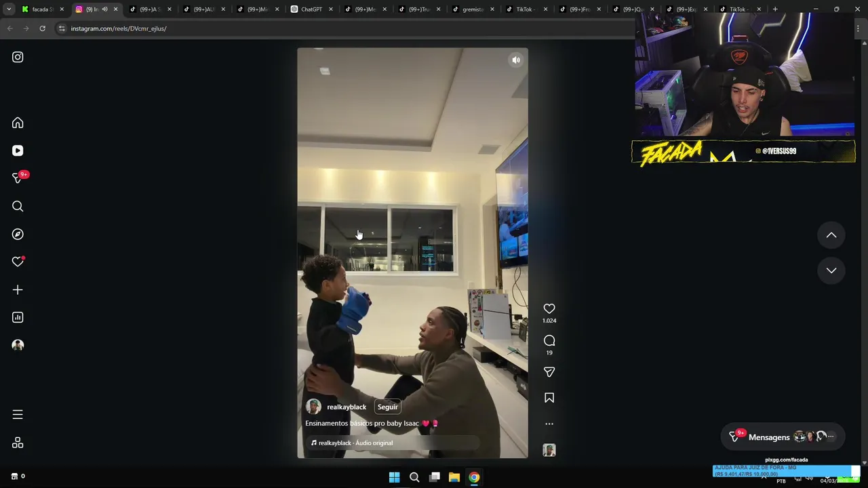Open realkayblack username link

pyautogui.click(x=347, y=407)
